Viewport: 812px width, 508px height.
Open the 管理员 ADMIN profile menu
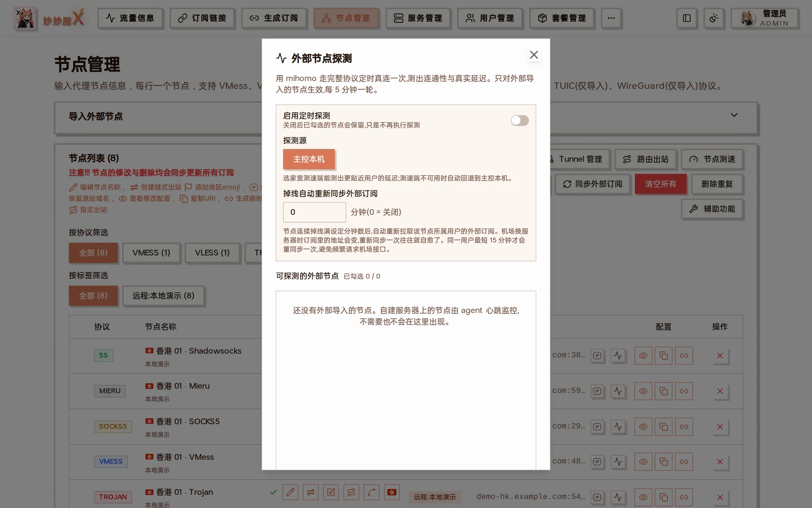point(765,18)
